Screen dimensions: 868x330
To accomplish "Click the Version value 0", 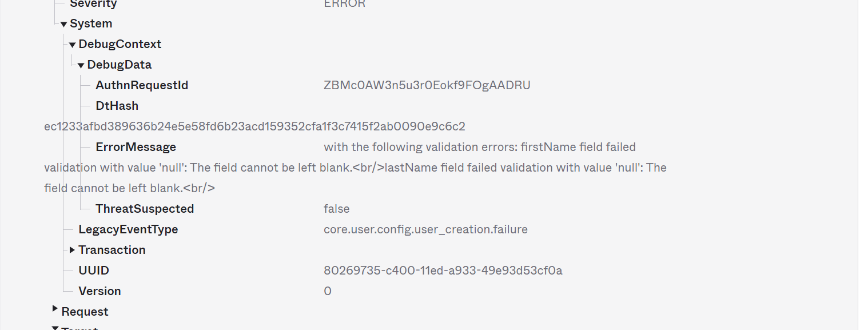I will tap(328, 291).
